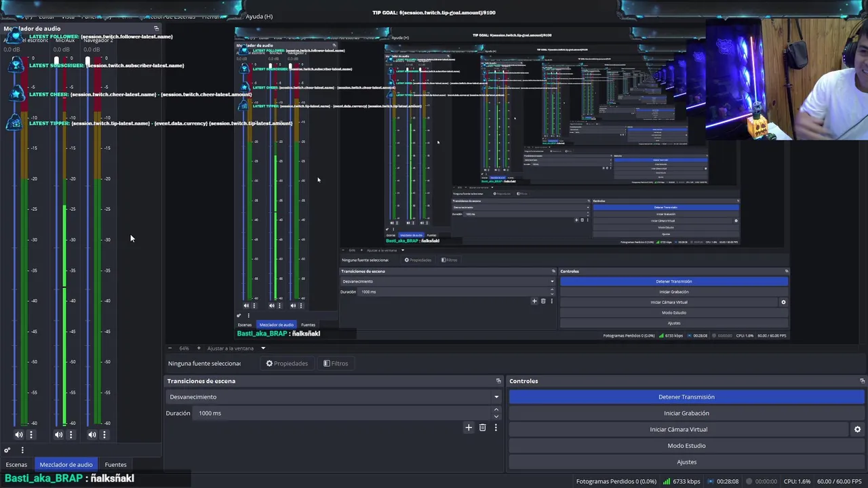Expand the Ajustar a la ventana dropdown arrow

[x=263, y=348]
